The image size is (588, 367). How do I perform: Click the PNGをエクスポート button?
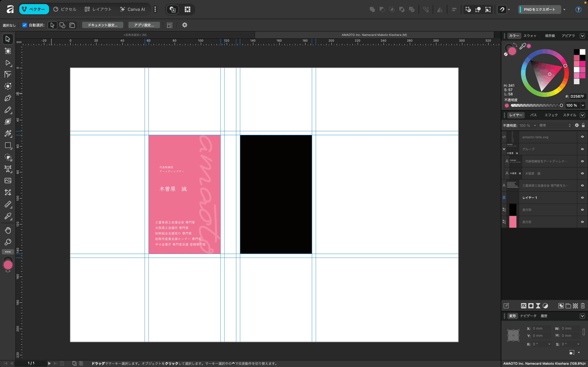click(539, 9)
